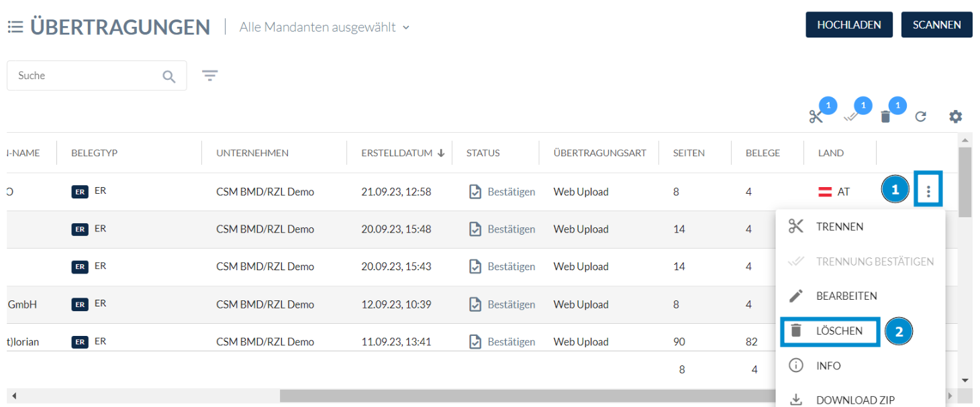Select Trennen from the context menu
The image size is (980, 407).
coord(839,227)
